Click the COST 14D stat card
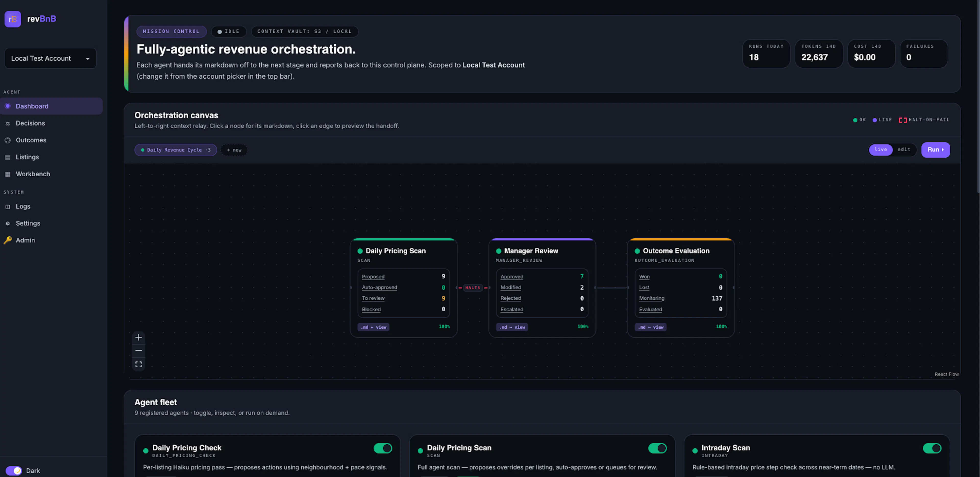980x477 pixels. coord(871,54)
